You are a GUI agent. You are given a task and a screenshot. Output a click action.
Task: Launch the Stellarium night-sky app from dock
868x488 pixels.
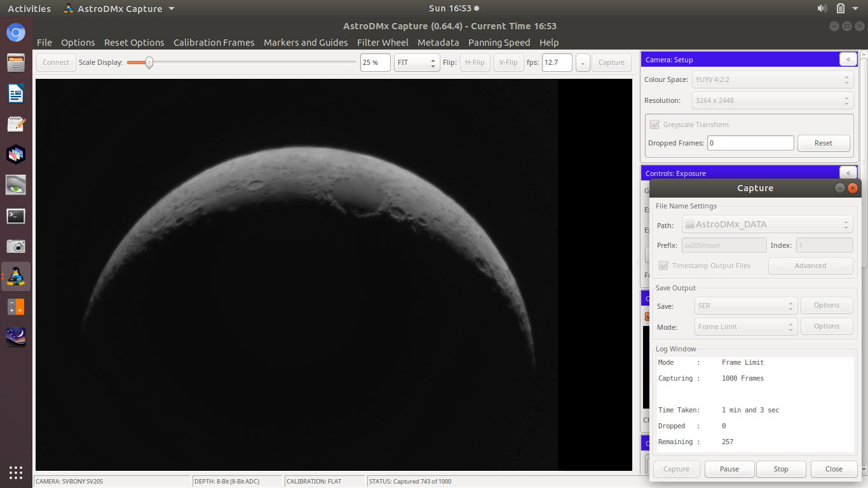(15, 337)
